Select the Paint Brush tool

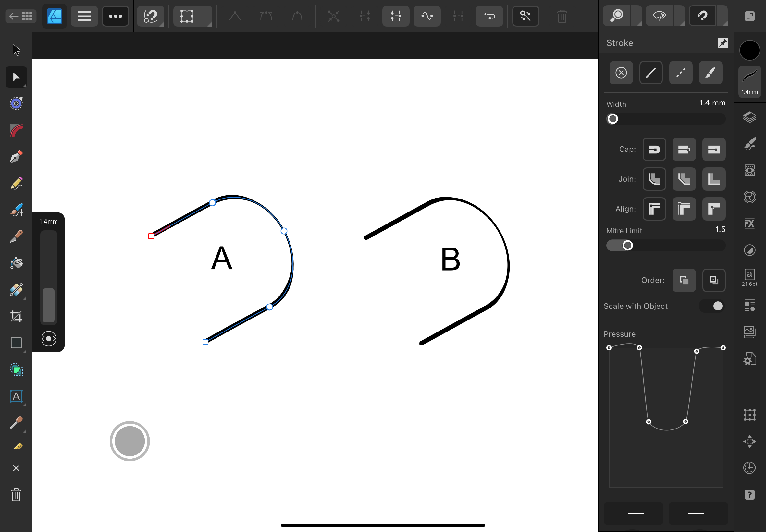coord(16,236)
